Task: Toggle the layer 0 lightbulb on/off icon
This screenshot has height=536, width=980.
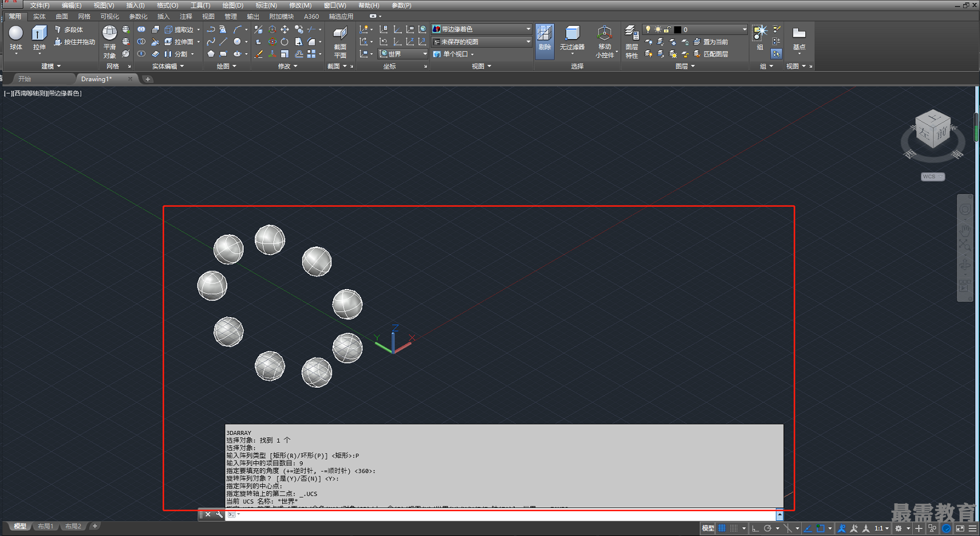Action: [647, 29]
